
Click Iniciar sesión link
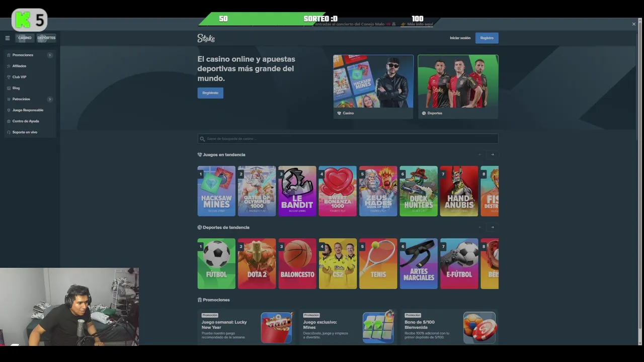(460, 38)
